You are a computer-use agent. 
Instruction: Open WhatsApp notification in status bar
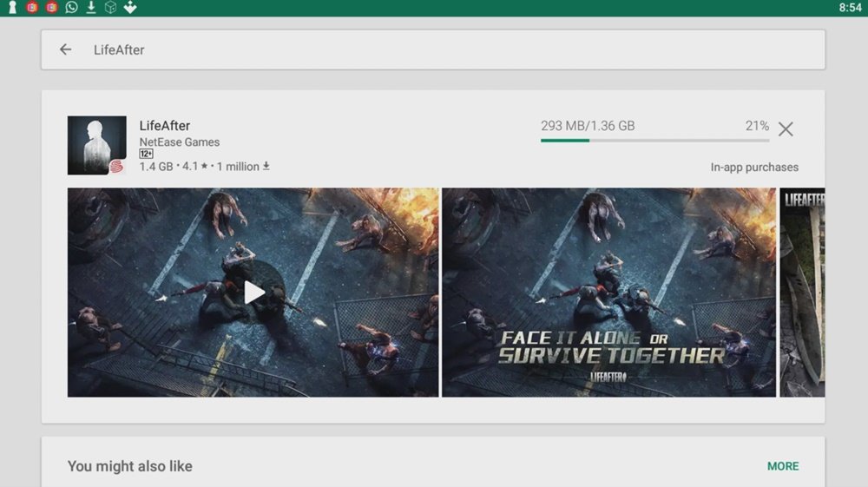71,7
